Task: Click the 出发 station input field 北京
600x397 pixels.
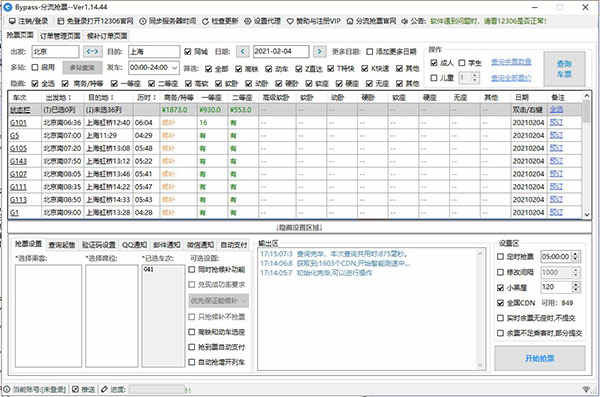Action: click(x=55, y=51)
